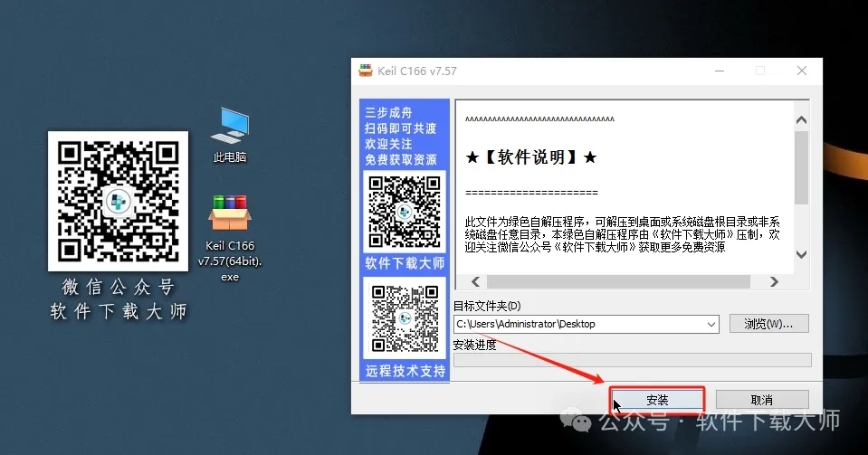Click the 远程技术支持 banner text
The width and height of the screenshot is (868, 455).
point(405,371)
